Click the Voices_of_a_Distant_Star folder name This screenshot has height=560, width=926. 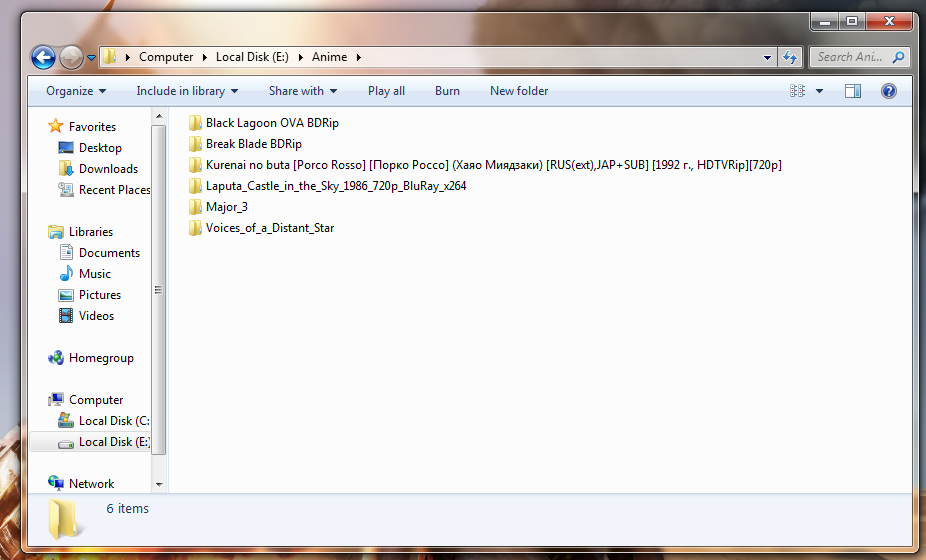[x=270, y=228]
